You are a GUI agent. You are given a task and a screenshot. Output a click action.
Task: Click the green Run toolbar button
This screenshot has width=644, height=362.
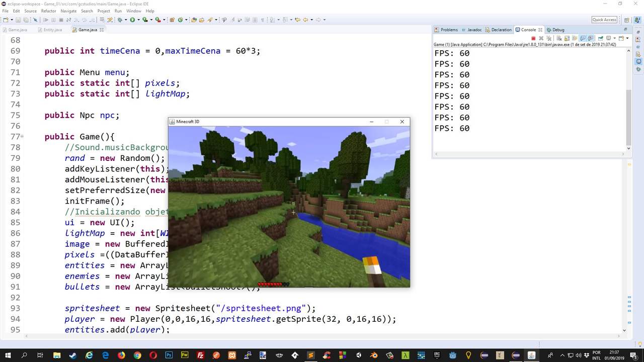[x=132, y=20]
